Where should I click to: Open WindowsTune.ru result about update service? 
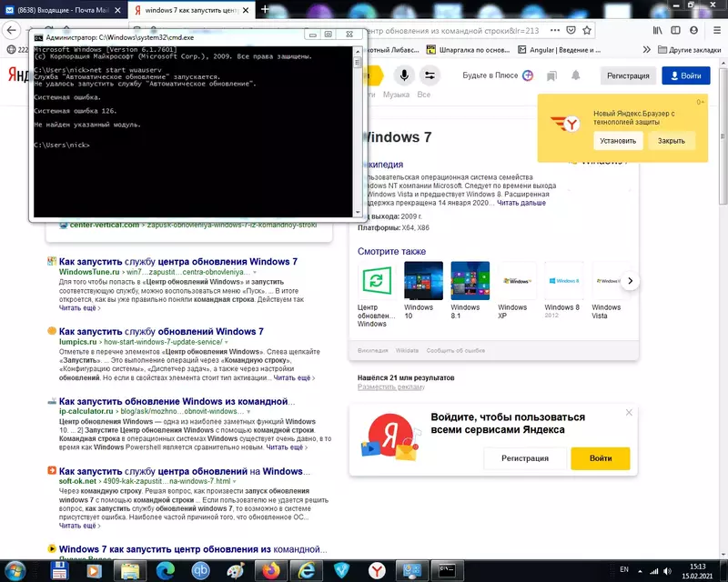coord(177,262)
